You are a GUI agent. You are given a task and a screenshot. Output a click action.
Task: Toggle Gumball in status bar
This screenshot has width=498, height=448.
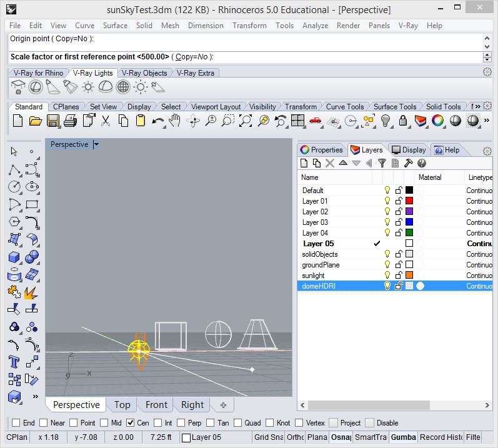coord(403,437)
